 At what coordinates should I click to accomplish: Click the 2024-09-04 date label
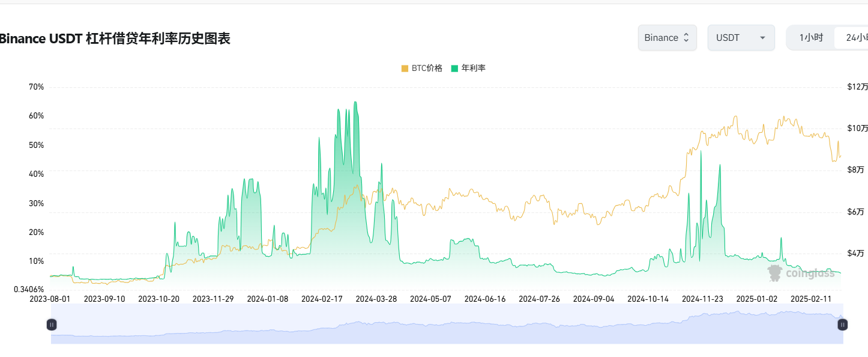pos(594,299)
